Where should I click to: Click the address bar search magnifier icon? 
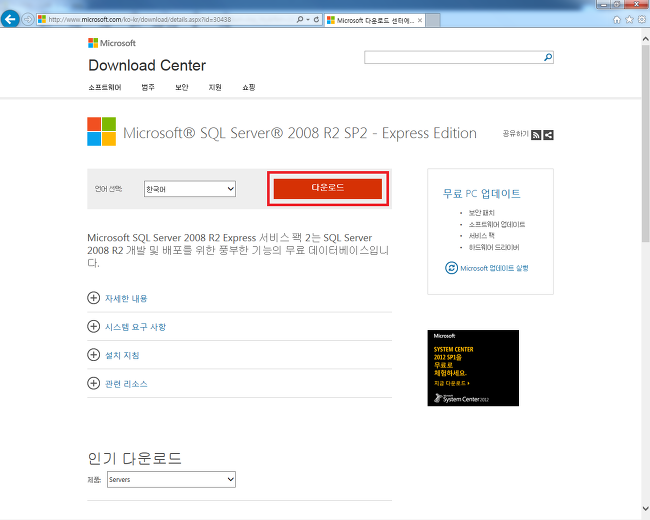tap(300, 19)
